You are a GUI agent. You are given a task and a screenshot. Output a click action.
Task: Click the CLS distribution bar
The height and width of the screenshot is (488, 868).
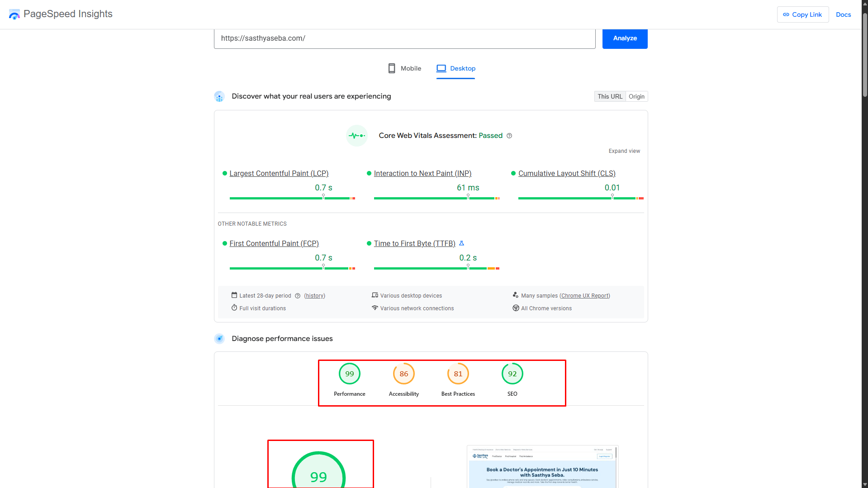pyautogui.click(x=581, y=198)
